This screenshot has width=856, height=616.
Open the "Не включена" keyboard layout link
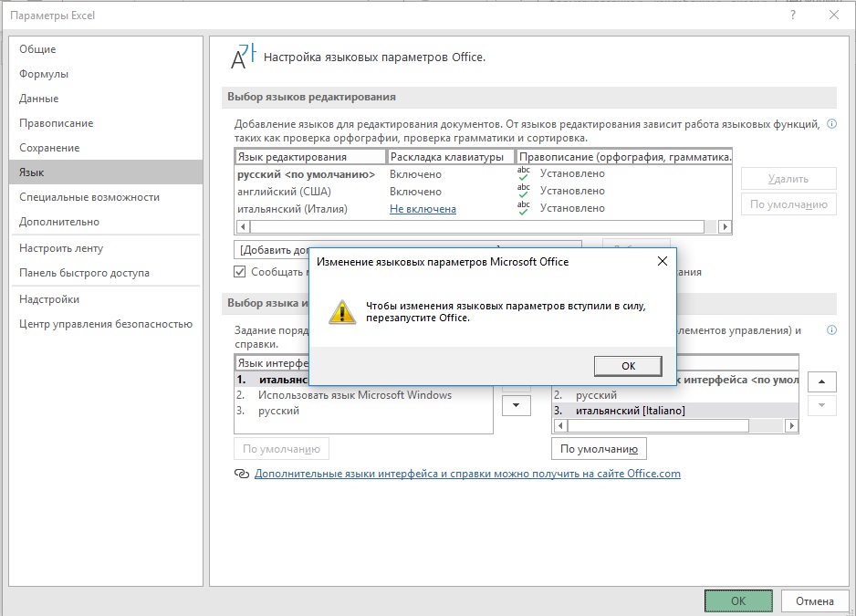point(423,209)
